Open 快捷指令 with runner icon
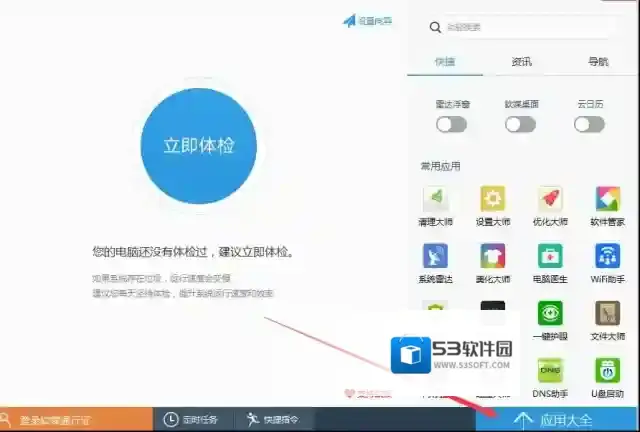Screen dimensions: 640x432 273,419
